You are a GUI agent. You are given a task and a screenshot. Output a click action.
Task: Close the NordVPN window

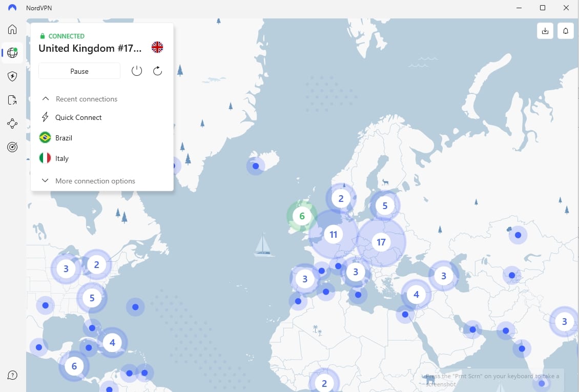pos(566,8)
